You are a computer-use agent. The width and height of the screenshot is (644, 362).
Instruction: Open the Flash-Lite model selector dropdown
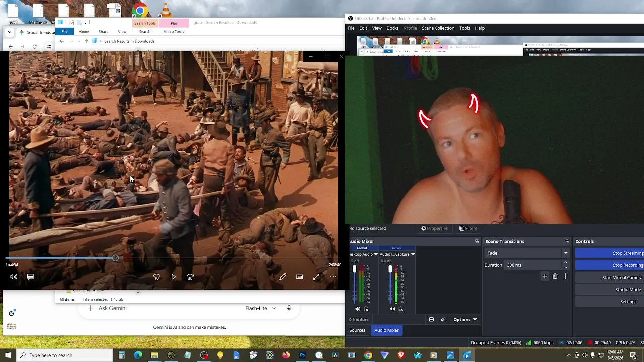click(x=260, y=308)
